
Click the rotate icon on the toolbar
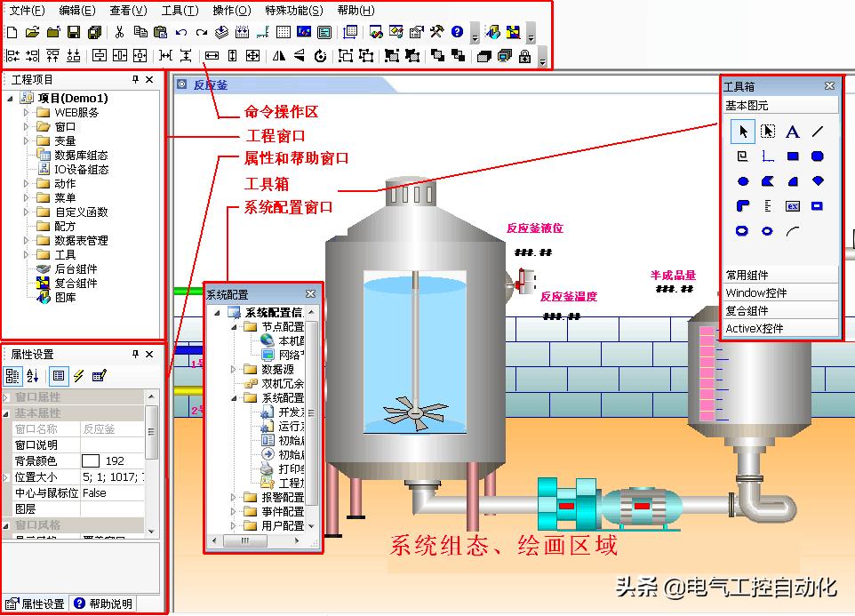point(322,55)
